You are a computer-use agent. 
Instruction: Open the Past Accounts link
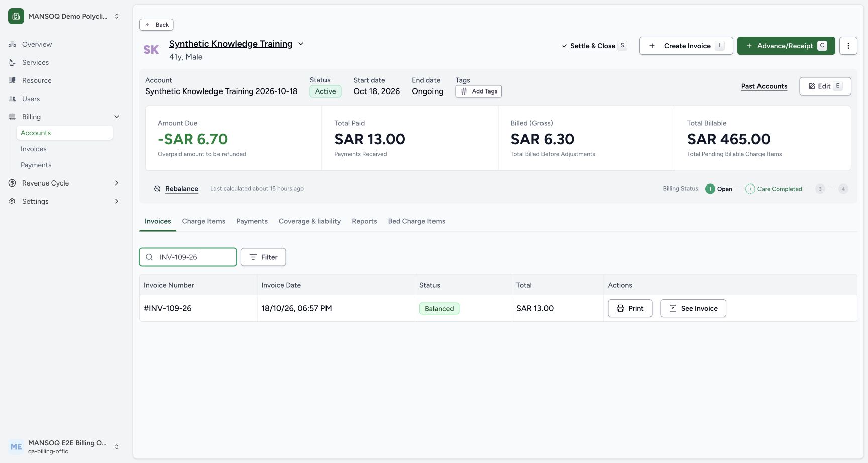(x=764, y=86)
